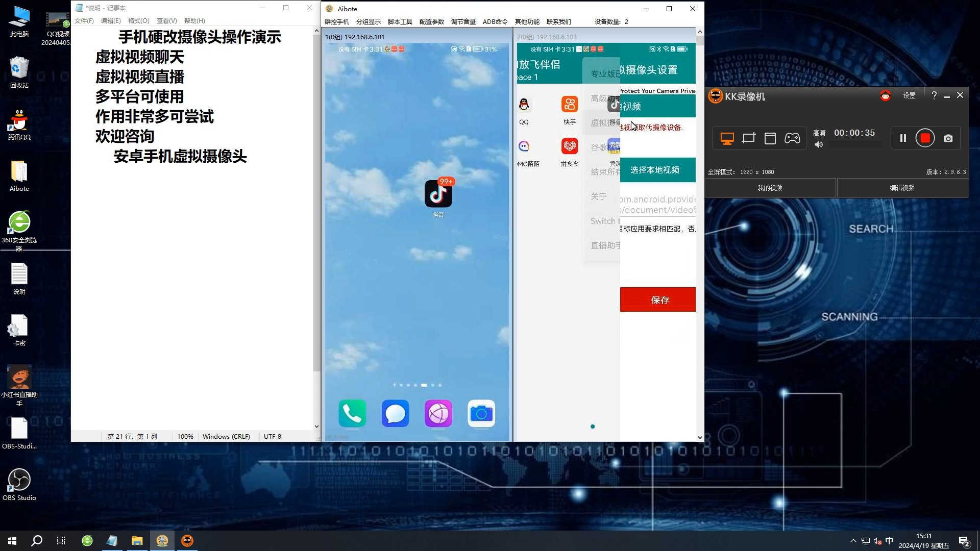Viewport: 980px width, 551px height.
Task: Open Notepad Help menu
Action: [194, 21]
